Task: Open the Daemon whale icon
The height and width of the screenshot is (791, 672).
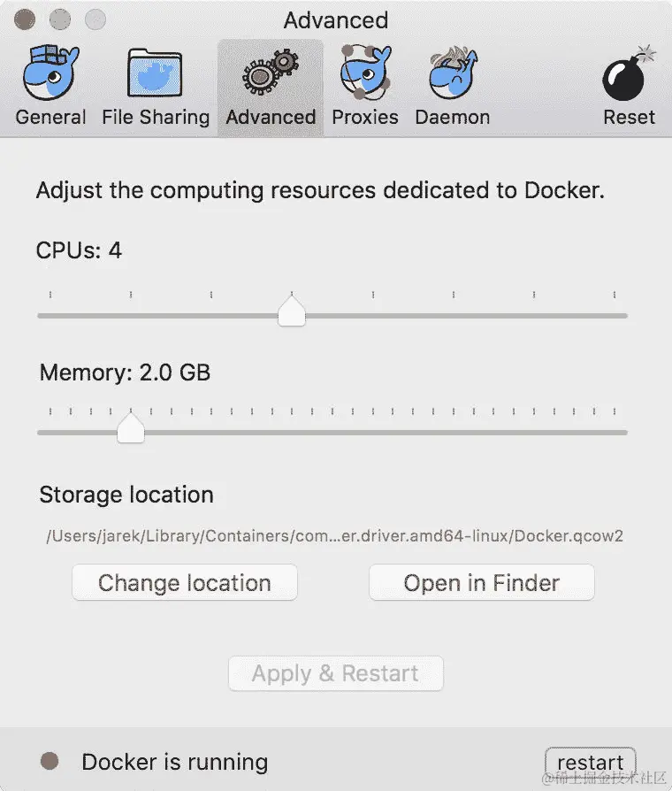Action: pos(452,74)
